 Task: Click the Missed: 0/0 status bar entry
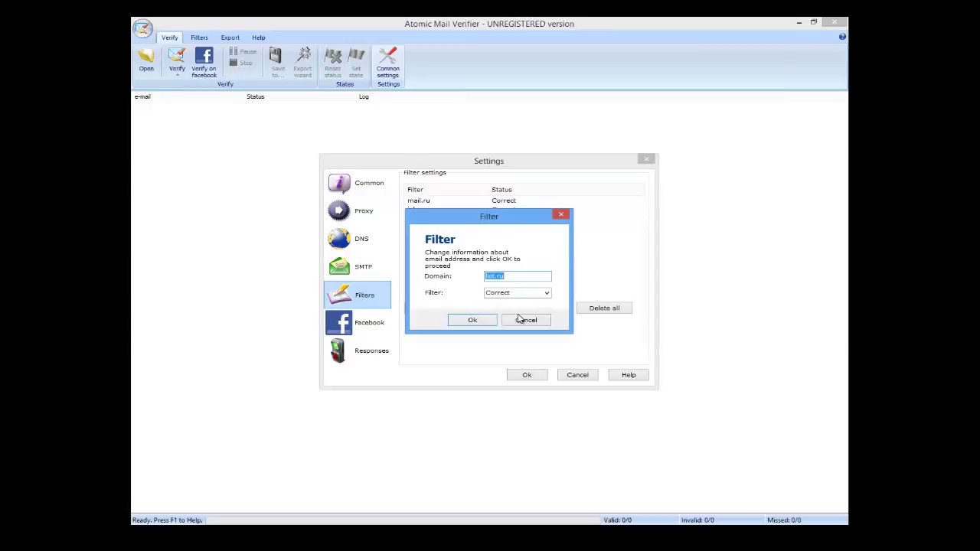[x=784, y=520]
